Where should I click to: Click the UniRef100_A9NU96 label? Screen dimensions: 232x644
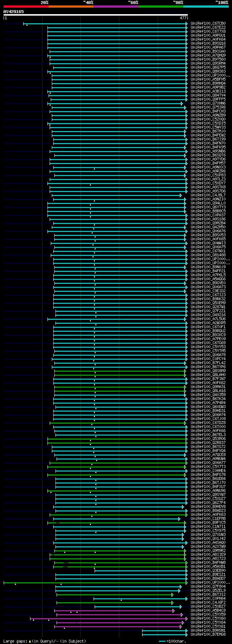208,491
